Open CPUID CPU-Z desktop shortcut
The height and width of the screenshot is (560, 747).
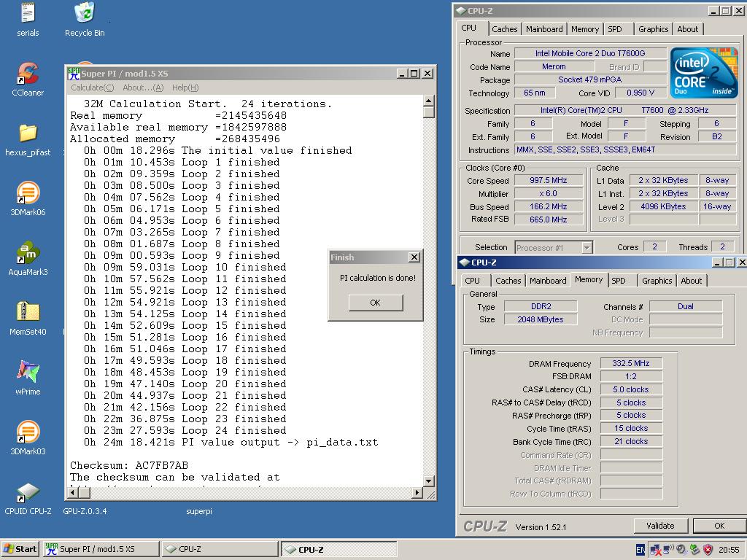pos(28,492)
